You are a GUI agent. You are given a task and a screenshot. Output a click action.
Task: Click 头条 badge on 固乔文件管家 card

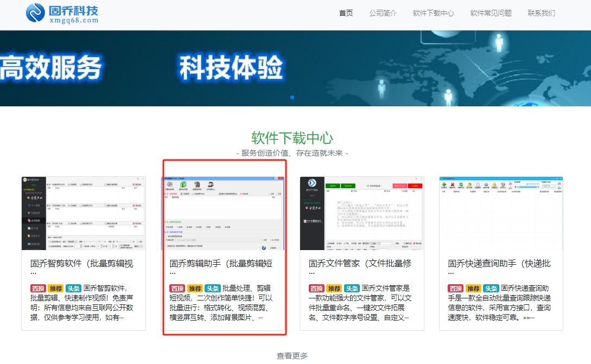[352, 289]
